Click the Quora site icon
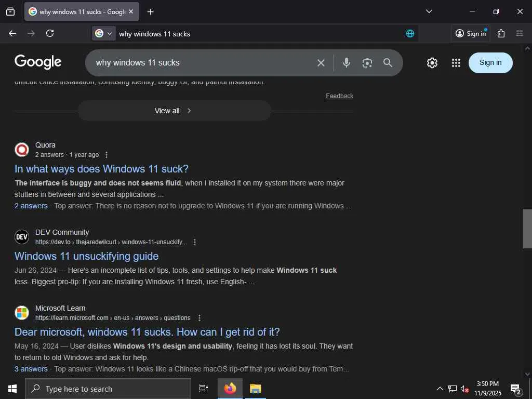The width and height of the screenshot is (532, 399). (x=22, y=150)
